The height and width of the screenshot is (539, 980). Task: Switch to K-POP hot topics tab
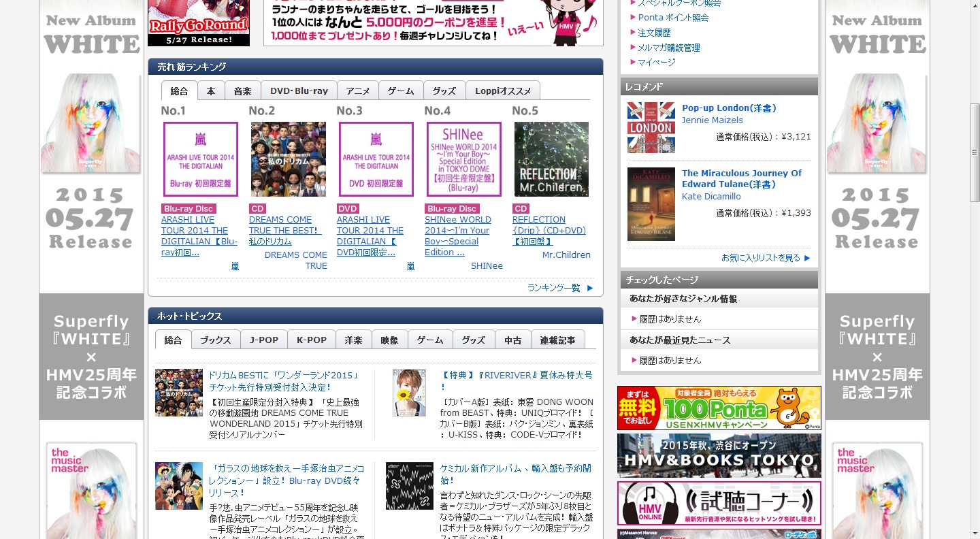(x=312, y=340)
